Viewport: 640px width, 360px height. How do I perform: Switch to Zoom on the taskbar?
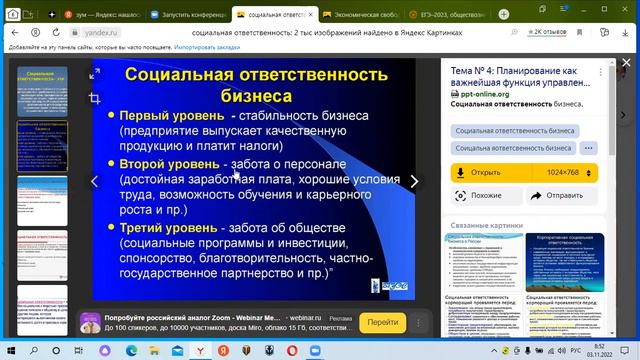coord(315,351)
